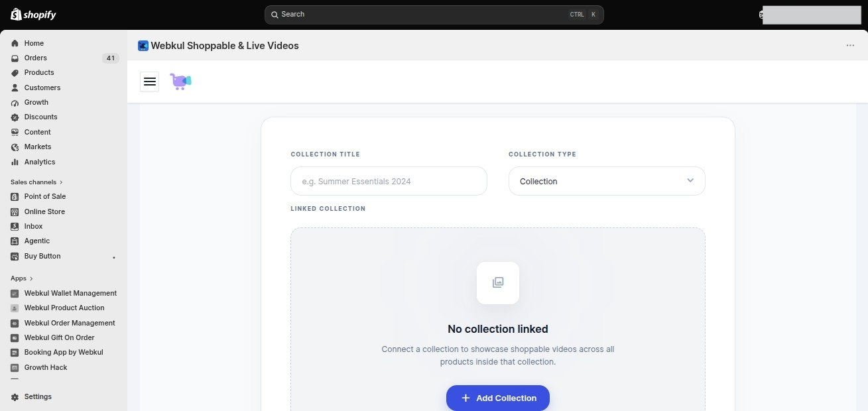Click the store account button top right
The image size is (868, 411).
[x=810, y=15]
